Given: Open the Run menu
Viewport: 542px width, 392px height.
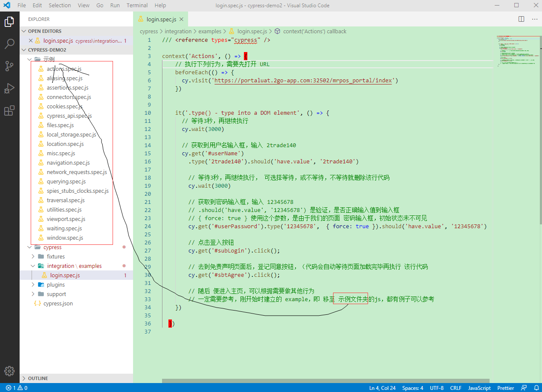Looking at the screenshot, I should (115, 5).
